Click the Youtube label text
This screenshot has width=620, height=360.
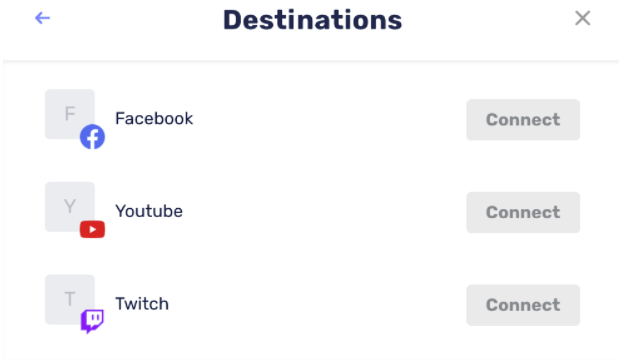coord(149,211)
